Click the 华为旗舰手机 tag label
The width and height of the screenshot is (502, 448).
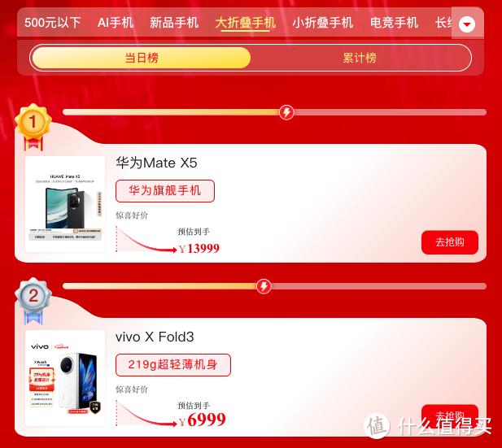point(165,191)
